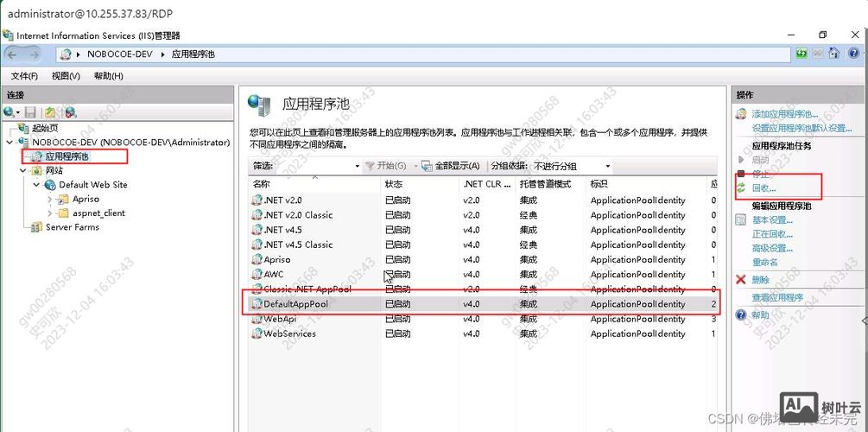Open Help from the top-right question mark icon
The image size is (868, 432).
852,54
